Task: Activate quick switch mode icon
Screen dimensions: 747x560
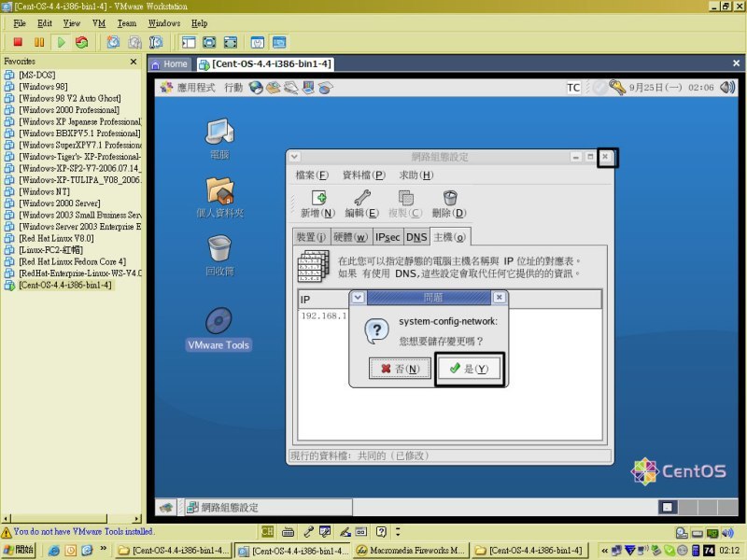Action: click(x=230, y=42)
